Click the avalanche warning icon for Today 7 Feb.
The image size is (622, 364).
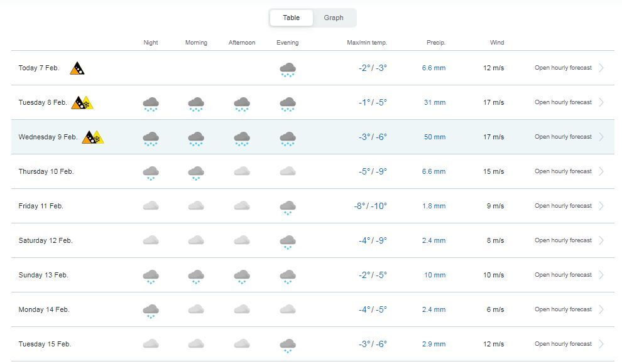click(77, 68)
